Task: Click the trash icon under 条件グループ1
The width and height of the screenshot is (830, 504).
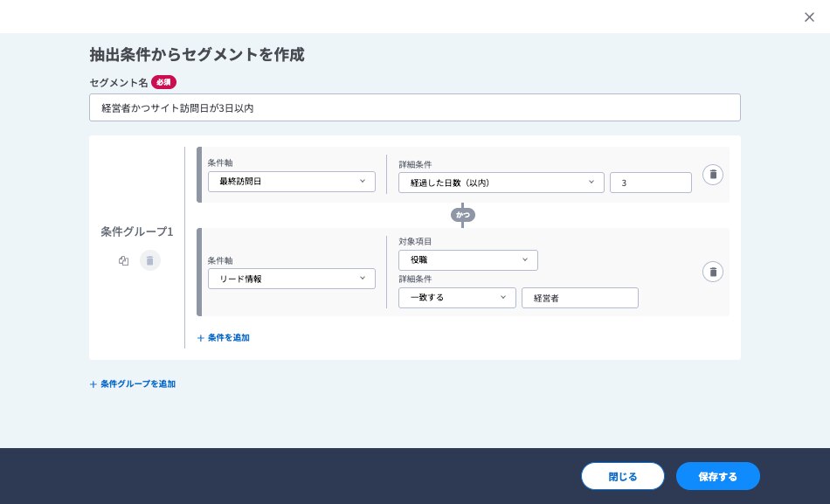Action: pyautogui.click(x=150, y=260)
